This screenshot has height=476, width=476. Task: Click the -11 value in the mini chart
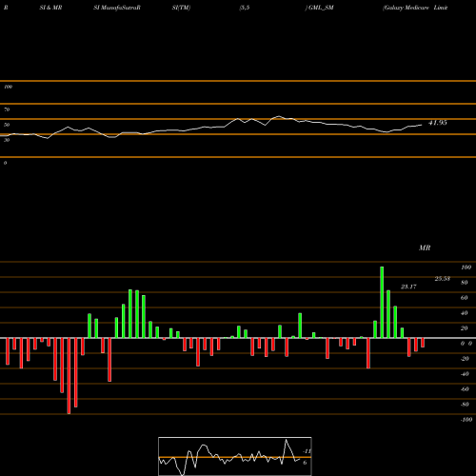point(307,451)
